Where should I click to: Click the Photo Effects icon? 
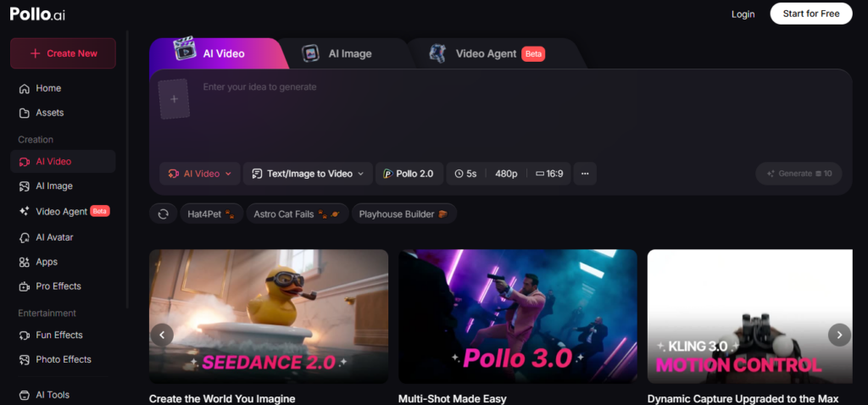coord(24,359)
